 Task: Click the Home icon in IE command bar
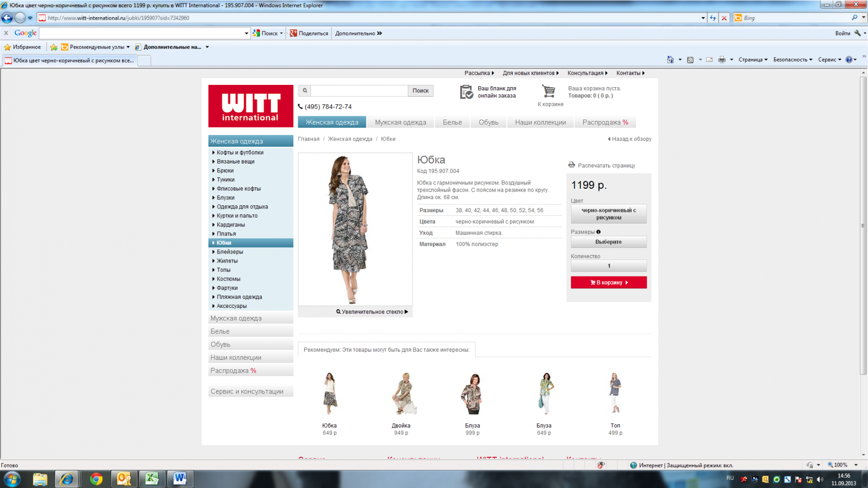(x=670, y=60)
